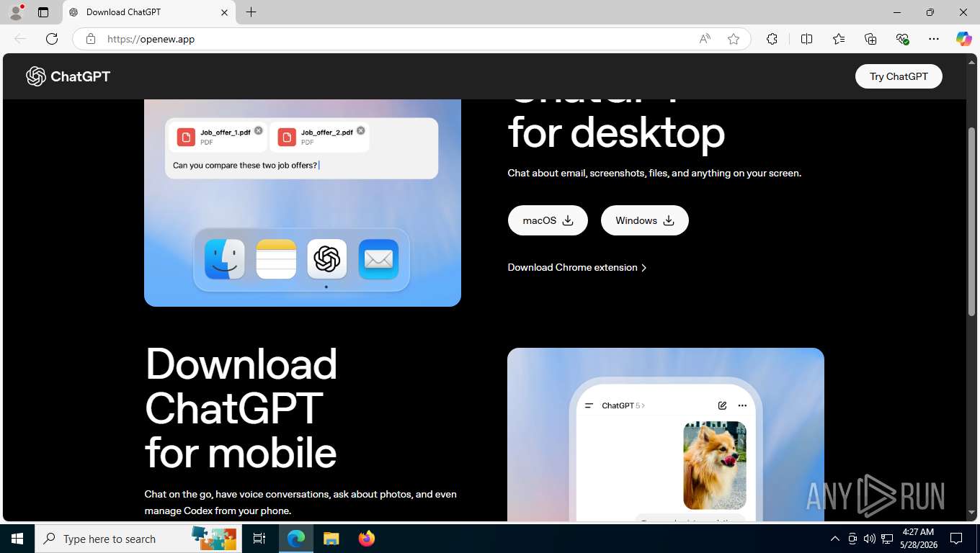The height and width of the screenshot is (553, 980).
Task: Click Try ChatGPT button
Action: (899, 76)
